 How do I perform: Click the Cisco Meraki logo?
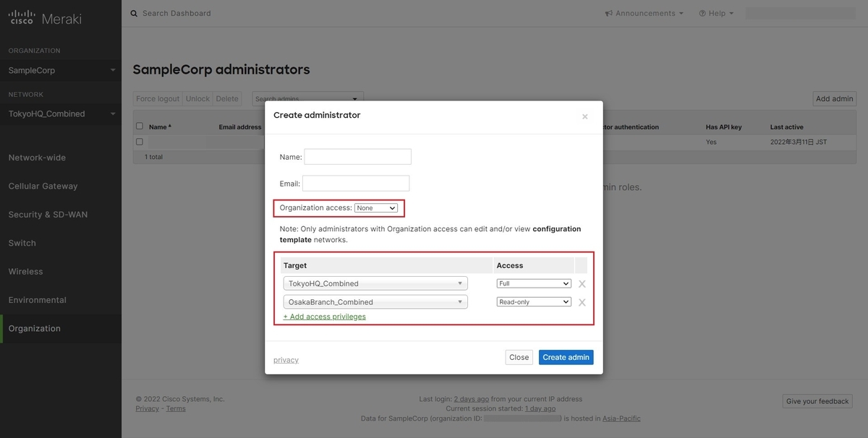click(x=45, y=19)
